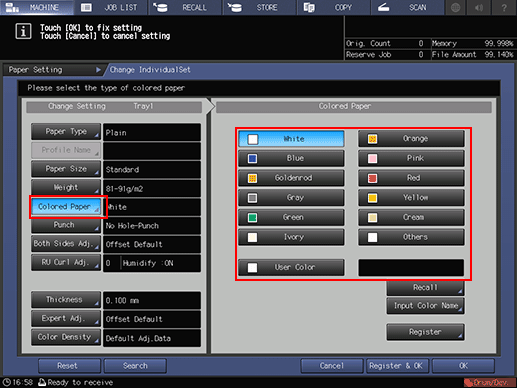Click the Ready to receive status icon
The height and width of the screenshot is (388, 517).
click(x=42, y=382)
